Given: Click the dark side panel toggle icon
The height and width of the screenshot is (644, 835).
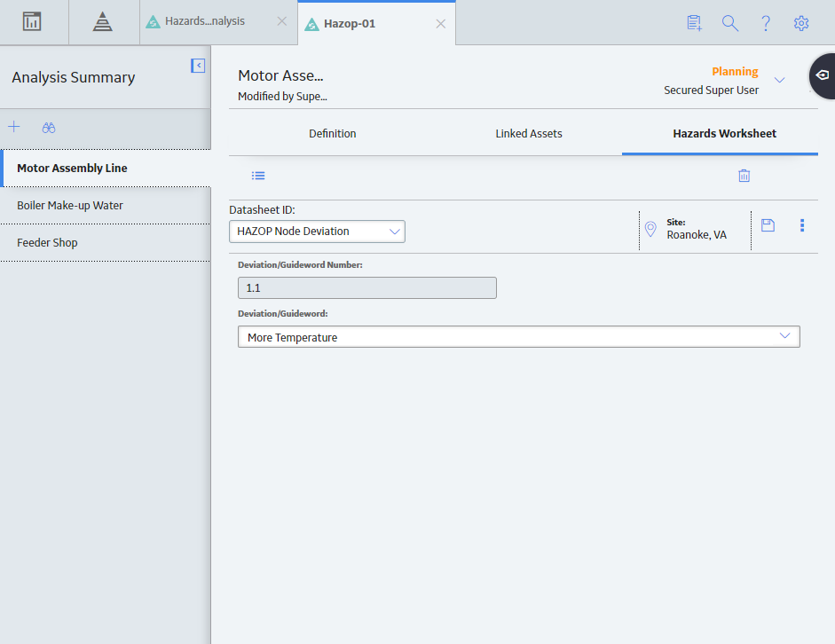Looking at the screenshot, I should point(823,75).
